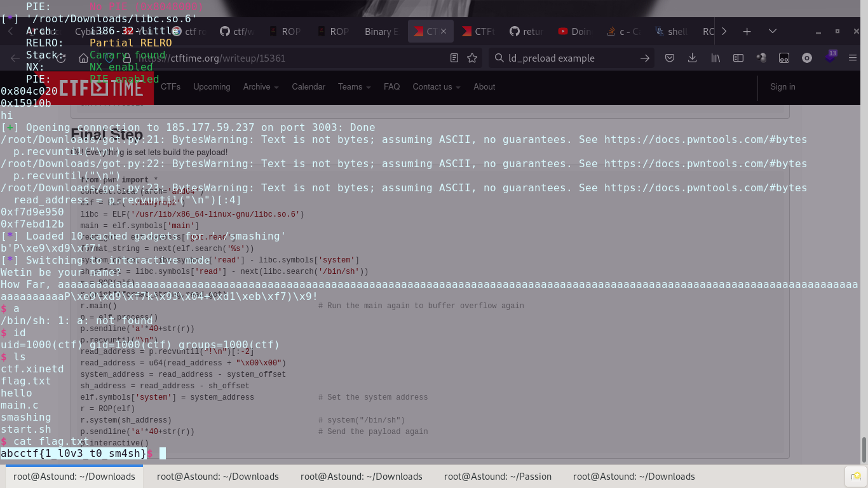The width and height of the screenshot is (868, 488).
Task: Click the page vertical scrollbar thumb
Action: pyautogui.click(x=864, y=450)
